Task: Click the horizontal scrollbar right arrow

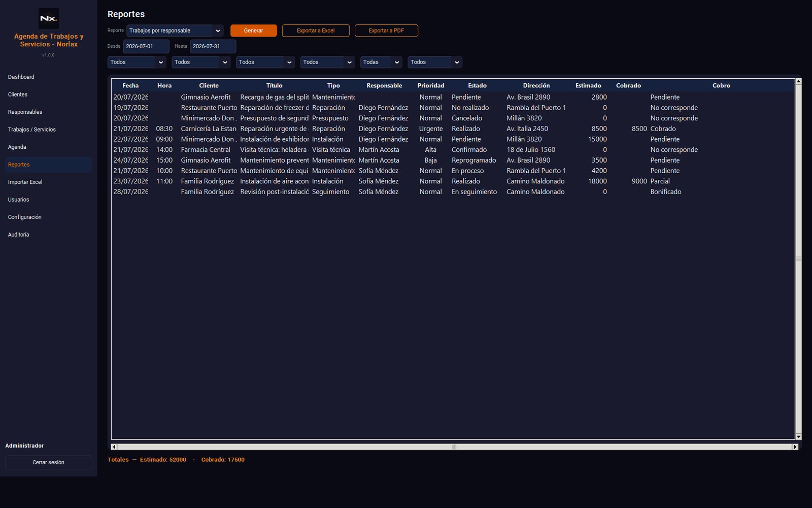Action: [795, 447]
